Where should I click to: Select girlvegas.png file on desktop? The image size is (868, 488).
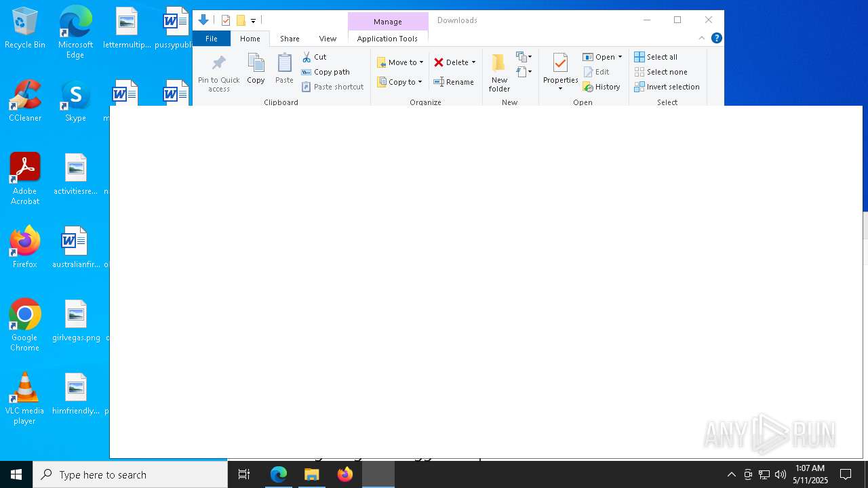[x=75, y=321]
